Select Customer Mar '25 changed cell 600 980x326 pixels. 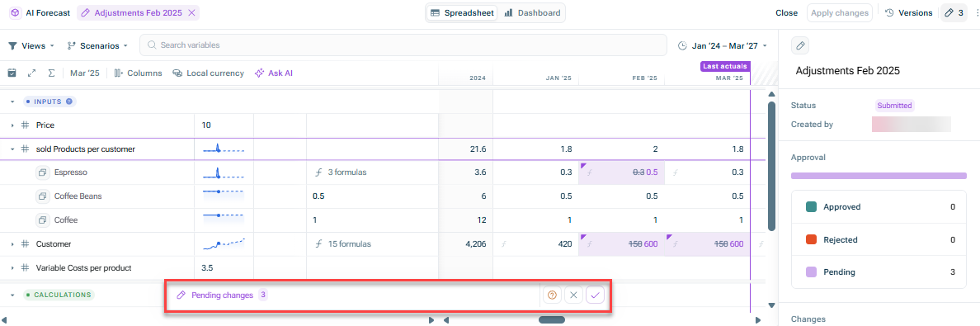tap(707, 244)
